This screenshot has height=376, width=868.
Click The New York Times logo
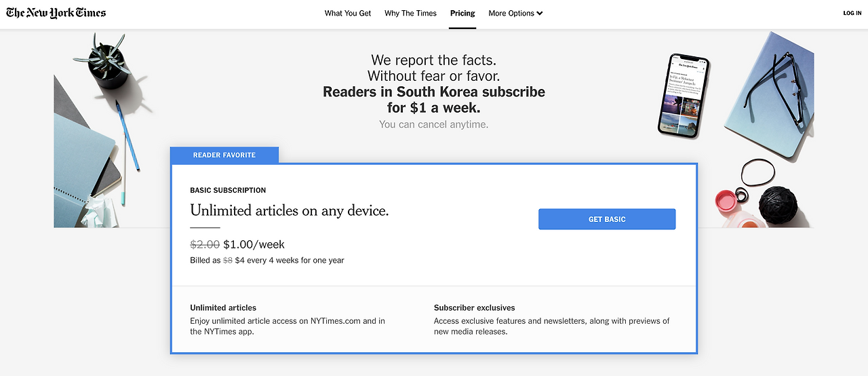point(56,13)
